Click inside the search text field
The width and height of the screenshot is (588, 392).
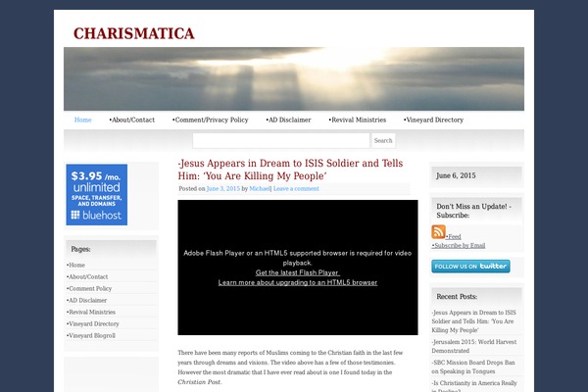[281, 141]
